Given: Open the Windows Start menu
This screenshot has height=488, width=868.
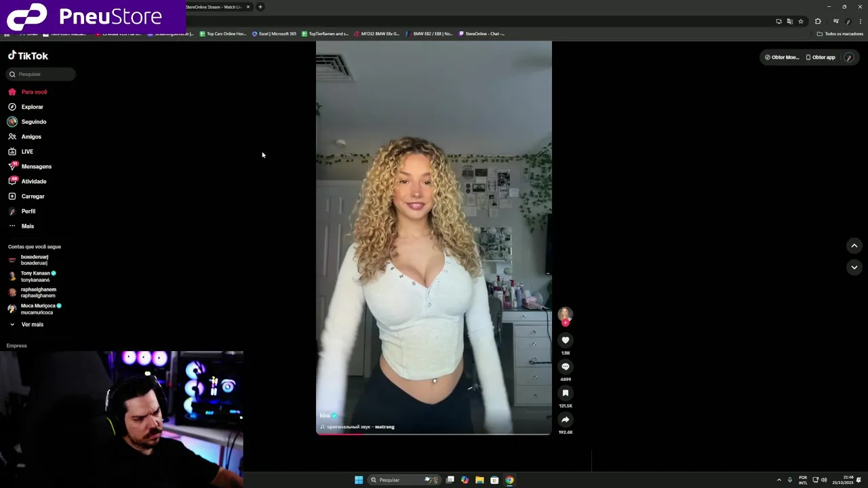Looking at the screenshot, I should pyautogui.click(x=359, y=480).
